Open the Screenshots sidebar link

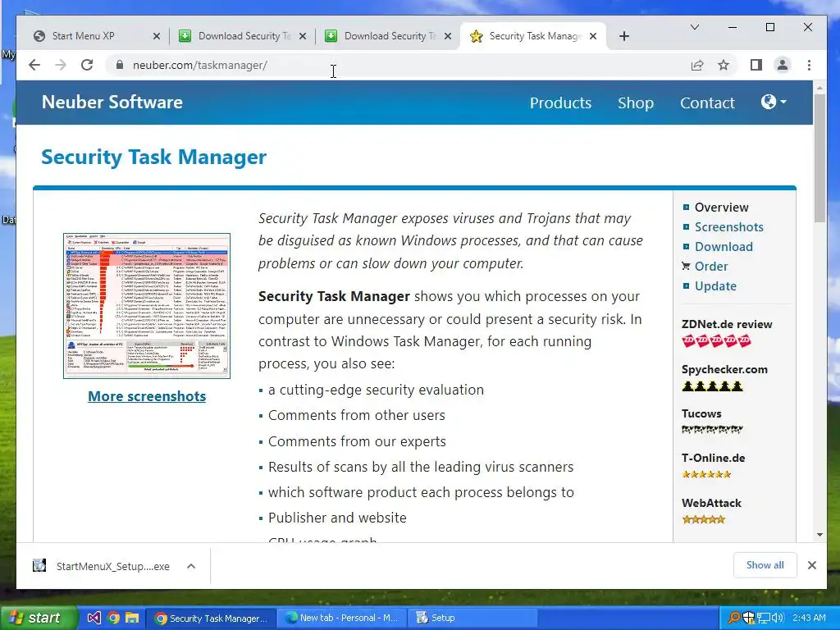pyautogui.click(x=728, y=227)
